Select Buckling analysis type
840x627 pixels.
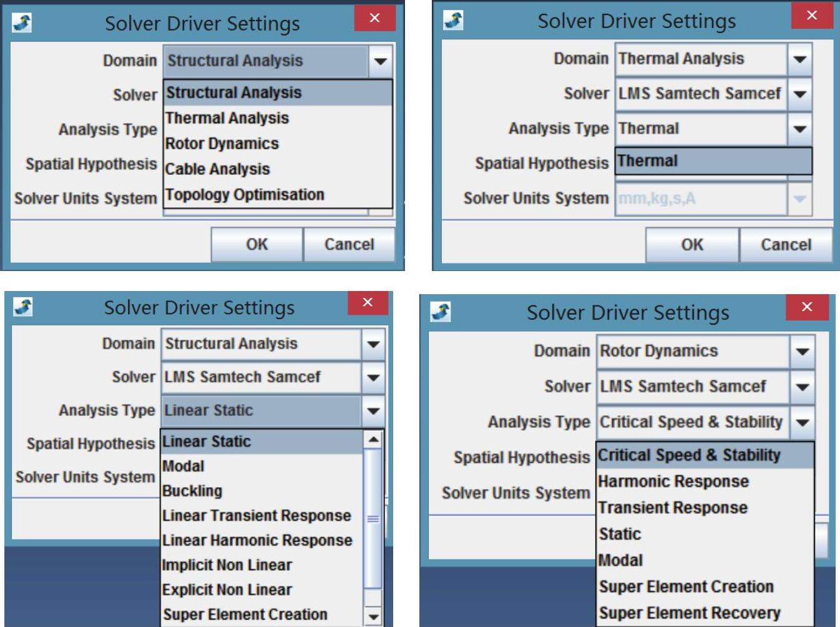(x=192, y=491)
